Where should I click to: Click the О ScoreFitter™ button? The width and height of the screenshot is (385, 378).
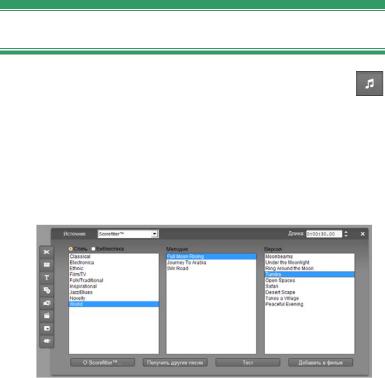pos(103,363)
